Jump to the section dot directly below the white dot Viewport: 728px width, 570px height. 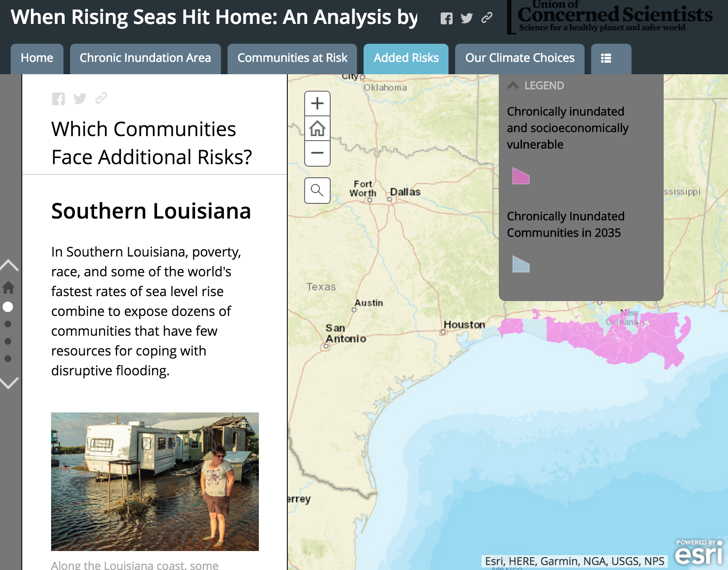8,324
